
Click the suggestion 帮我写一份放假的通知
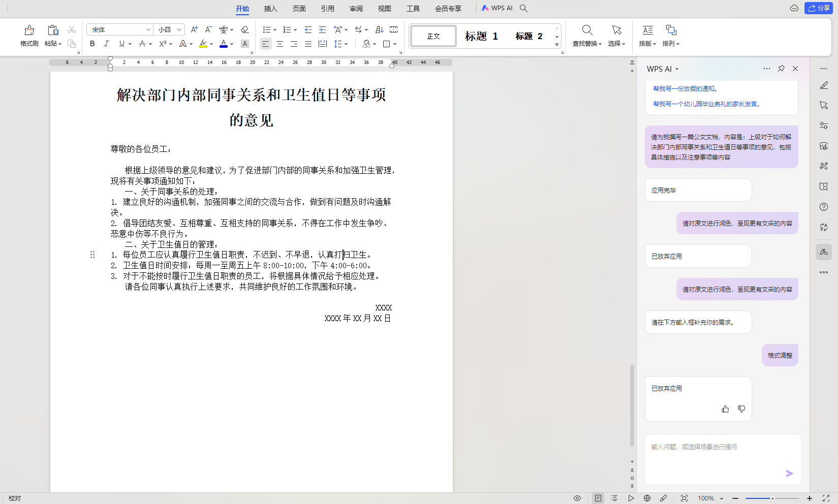pyautogui.click(x=686, y=89)
